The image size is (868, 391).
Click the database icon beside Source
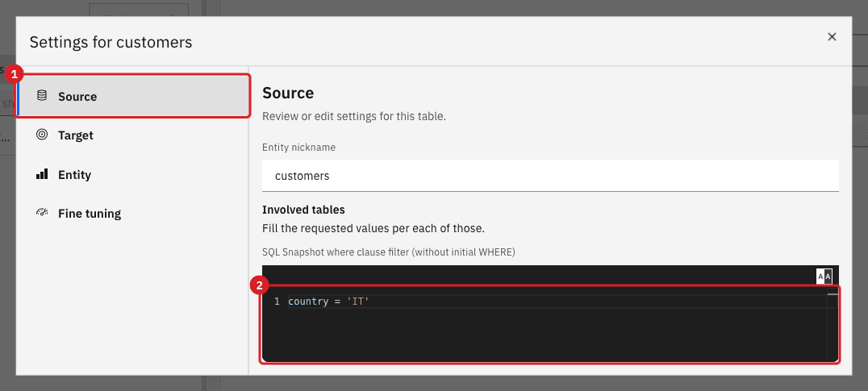point(42,96)
